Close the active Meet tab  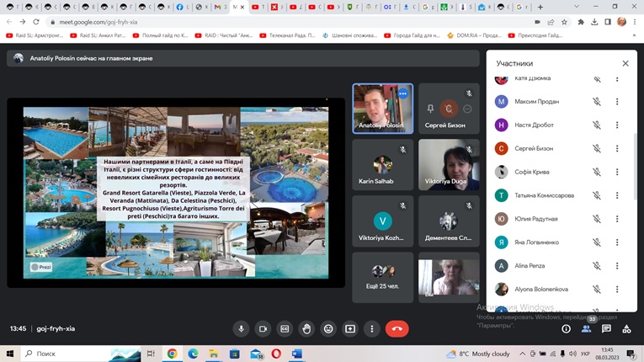(242, 7)
